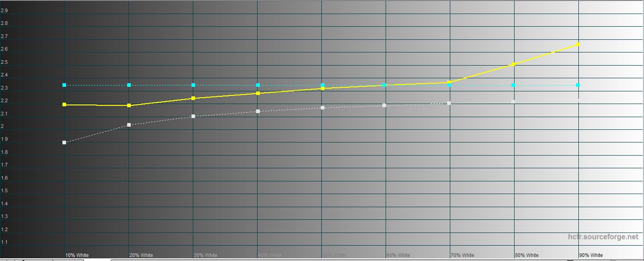Click the 2.6 gamma axis value
The image size is (644, 261).
point(4,49)
